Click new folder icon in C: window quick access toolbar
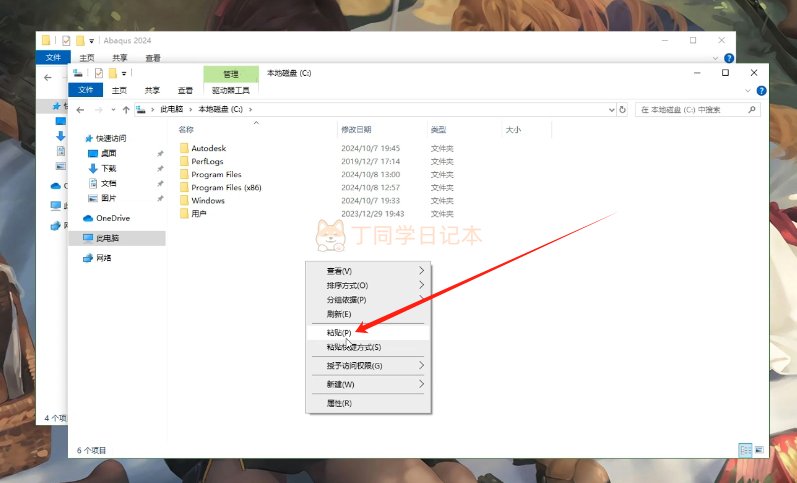The height and width of the screenshot is (483, 797). click(x=112, y=73)
